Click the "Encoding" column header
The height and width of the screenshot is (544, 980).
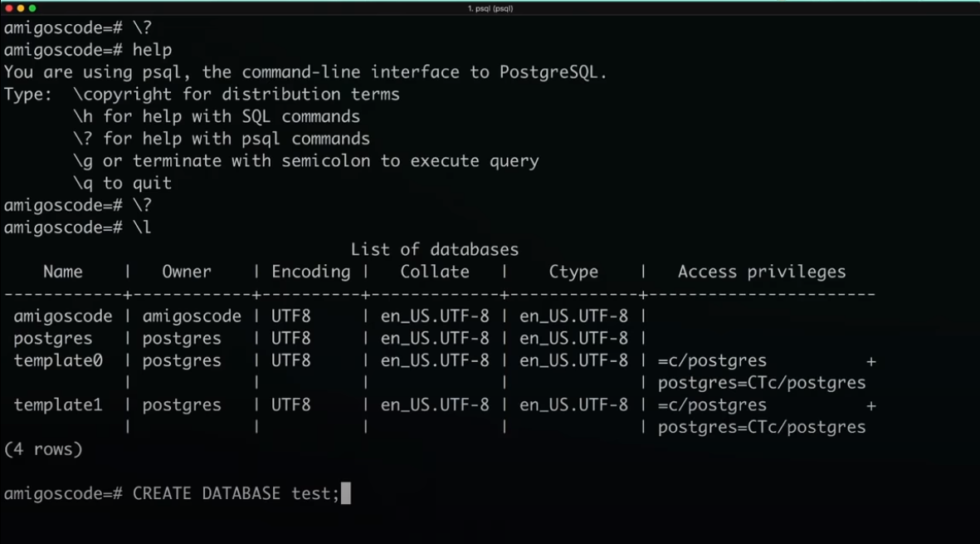(x=310, y=272)
